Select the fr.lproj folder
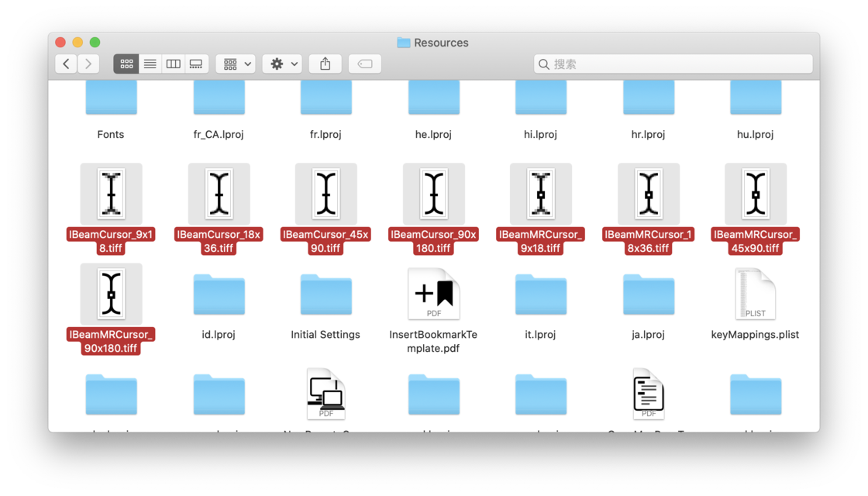The width and height of the screenshot is (868, 496). [326, 98]
